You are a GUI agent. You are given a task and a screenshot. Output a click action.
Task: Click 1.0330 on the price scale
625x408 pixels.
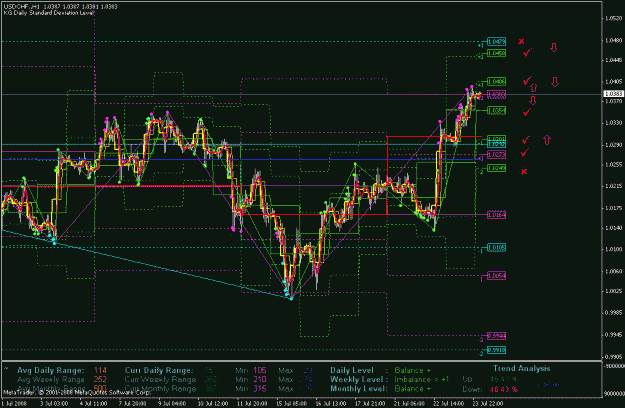tap(613, 123)
